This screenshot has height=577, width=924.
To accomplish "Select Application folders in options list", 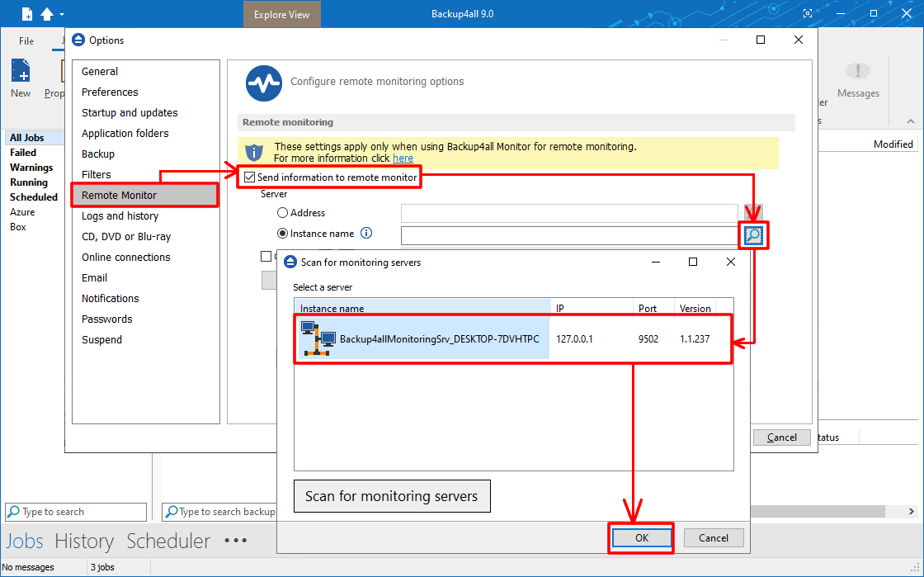I will pyautogui.click(x=125, y=133).
